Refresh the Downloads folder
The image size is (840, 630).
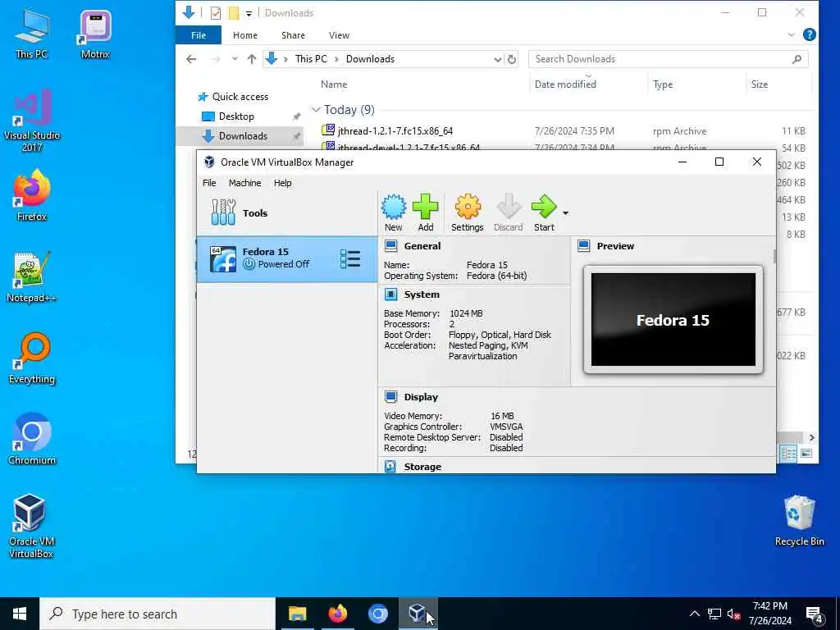coord(512,59)
